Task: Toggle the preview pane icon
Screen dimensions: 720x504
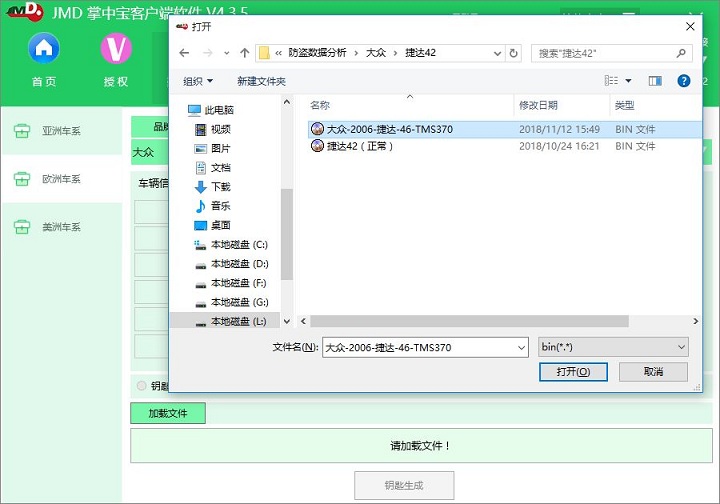Action: pyautogui.click(x=655, y=81)
